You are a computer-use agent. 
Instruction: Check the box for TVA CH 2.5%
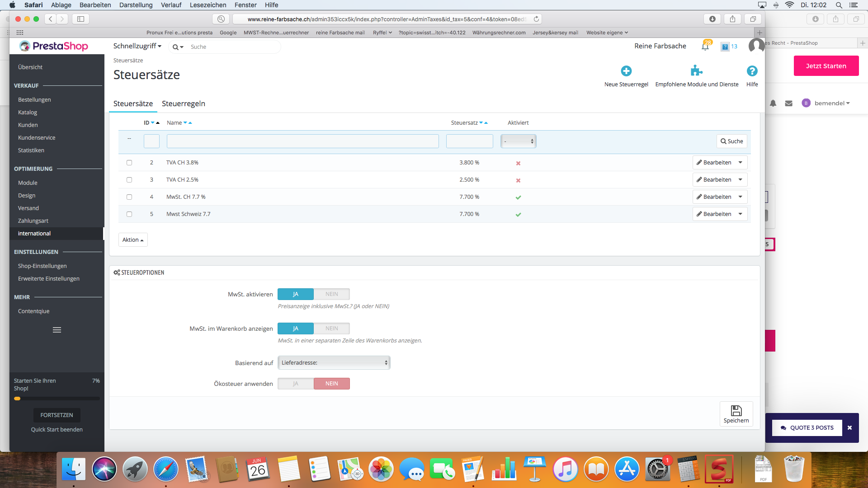tap(129, 180)
